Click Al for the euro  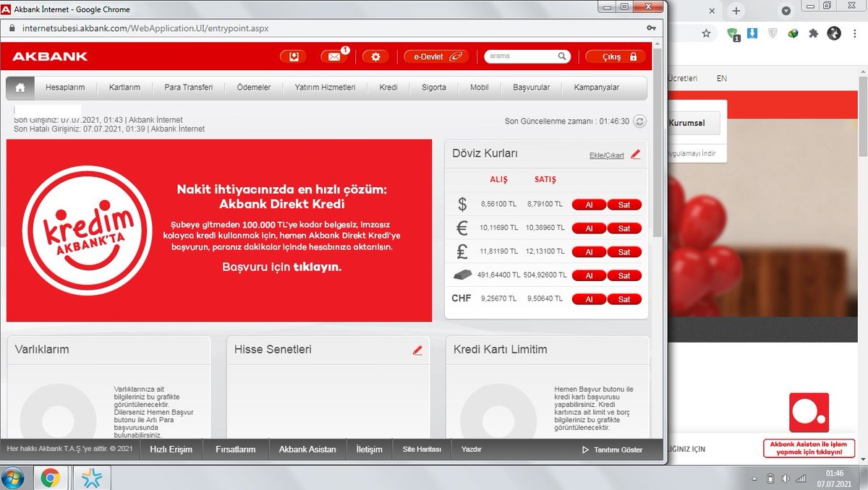[589, 228]
